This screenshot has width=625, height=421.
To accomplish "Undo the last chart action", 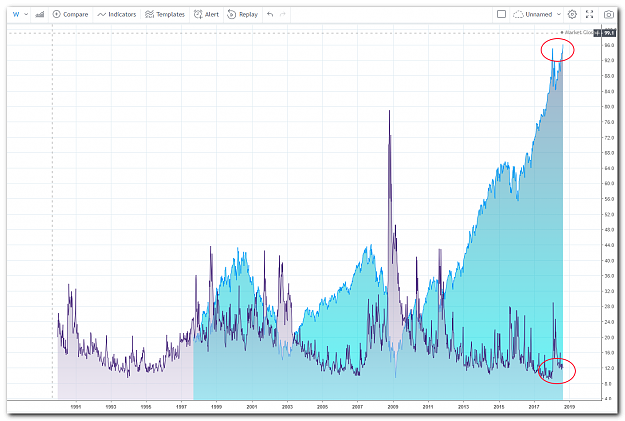I will coord(270,14).
